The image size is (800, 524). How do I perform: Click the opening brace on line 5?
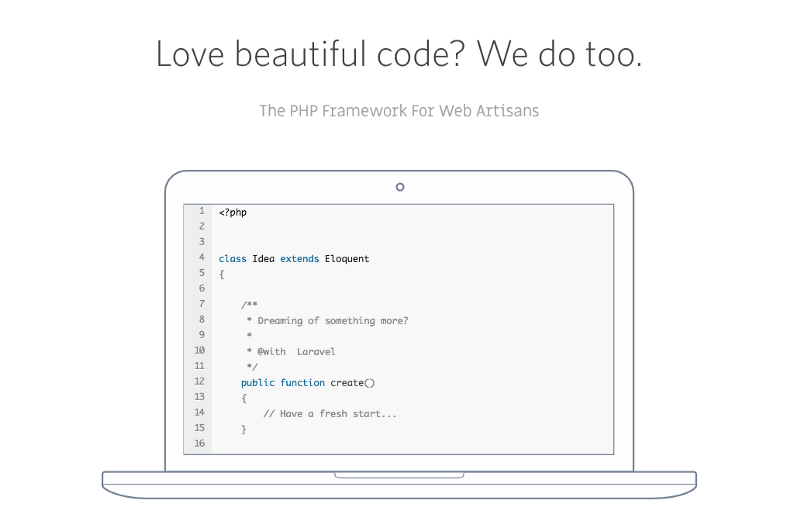(221, 275)
